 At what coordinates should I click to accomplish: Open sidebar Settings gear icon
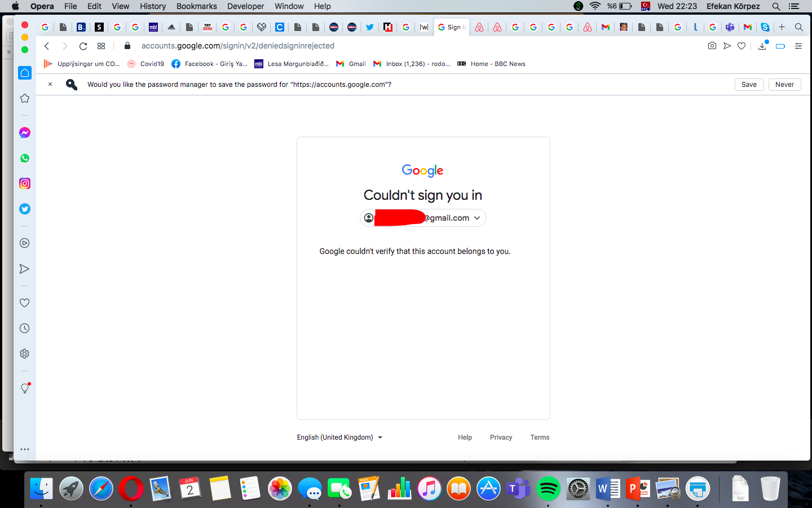pyautogui.click(x=25, y=354)
